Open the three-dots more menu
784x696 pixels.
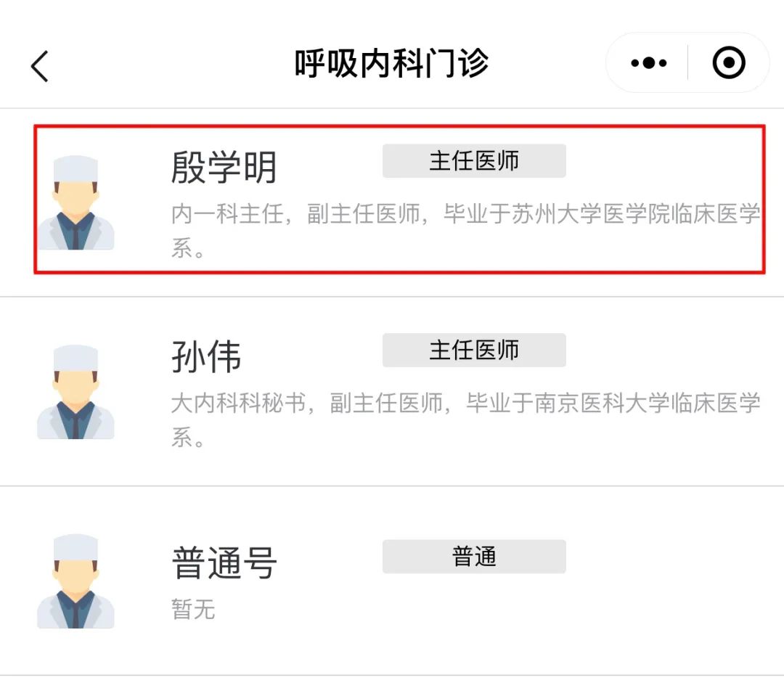648,63
